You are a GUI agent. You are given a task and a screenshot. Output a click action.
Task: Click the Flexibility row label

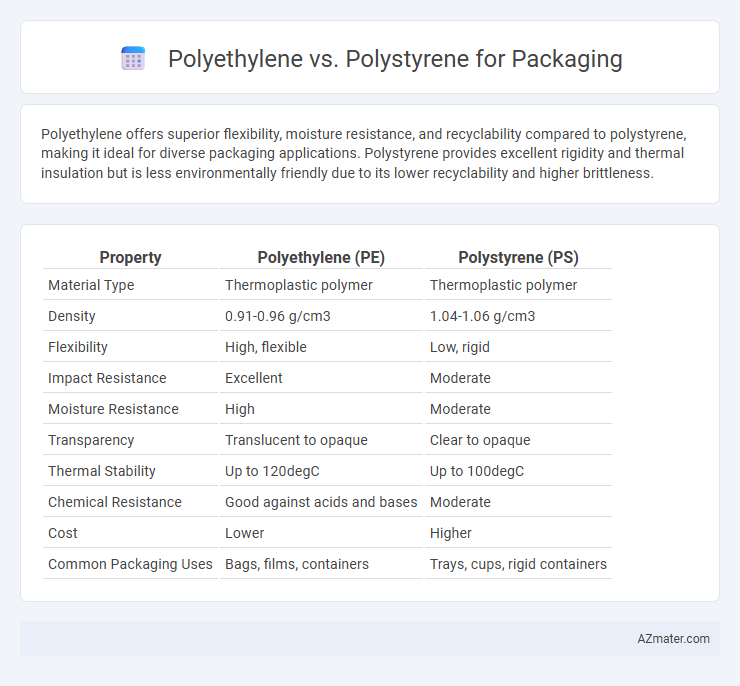tap(78, 347)
